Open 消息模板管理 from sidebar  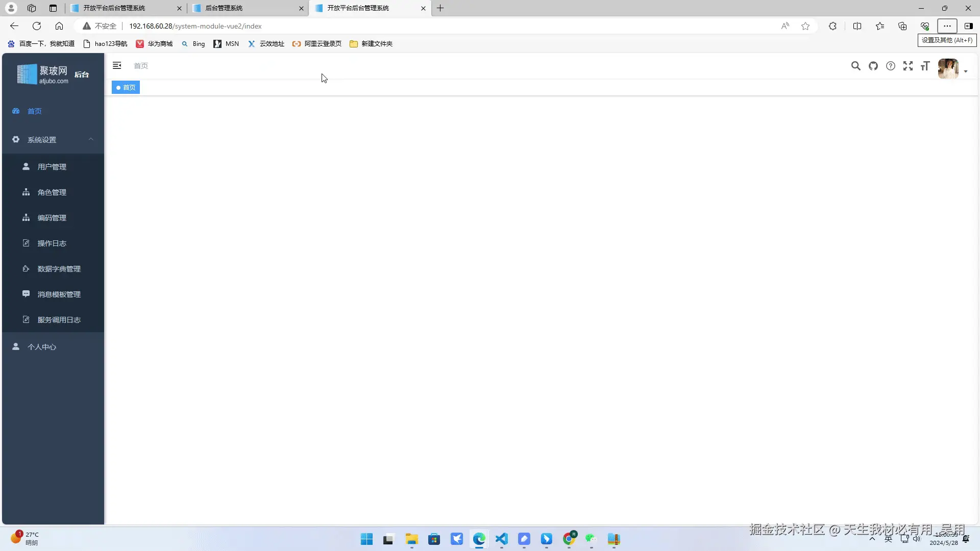click(x=59, y=294)
